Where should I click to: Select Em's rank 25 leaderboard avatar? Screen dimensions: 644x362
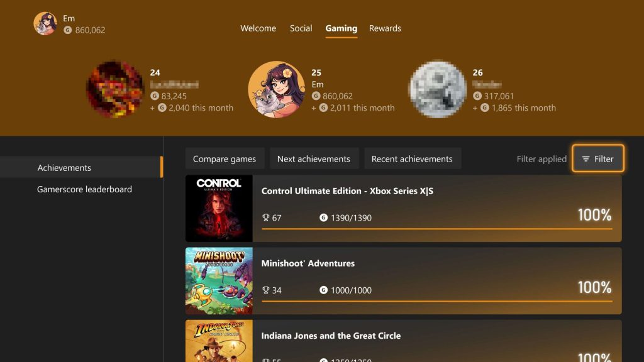coord(277,89)
